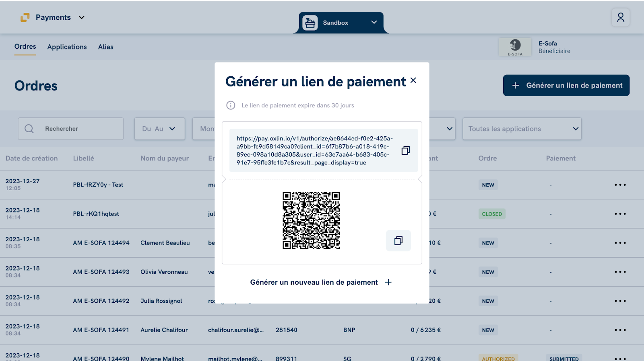Open more options for AM E-SOFA 124494 row

click(620, 243)
